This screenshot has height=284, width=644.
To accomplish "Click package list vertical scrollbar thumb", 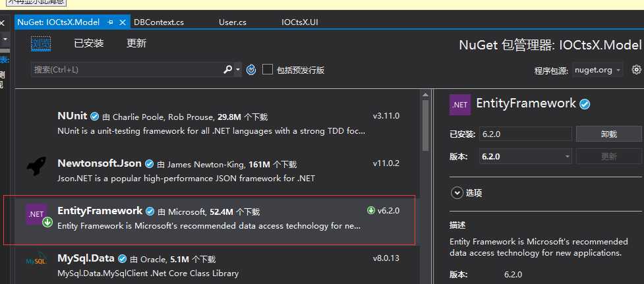I will click(425, 125).
